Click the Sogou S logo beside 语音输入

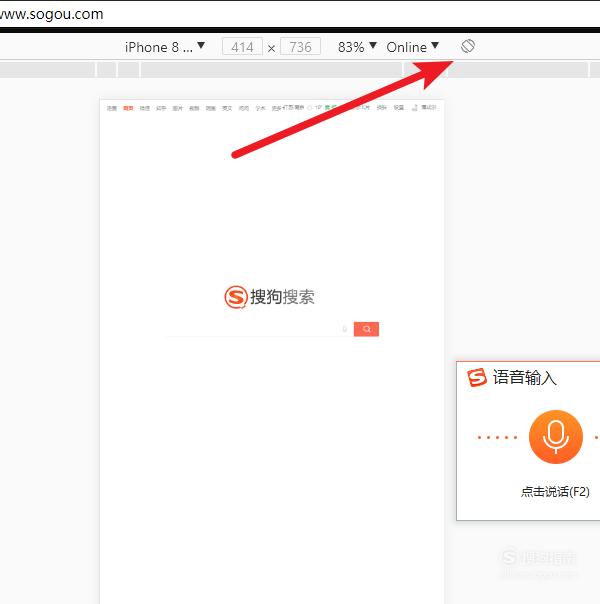[477, 378]
